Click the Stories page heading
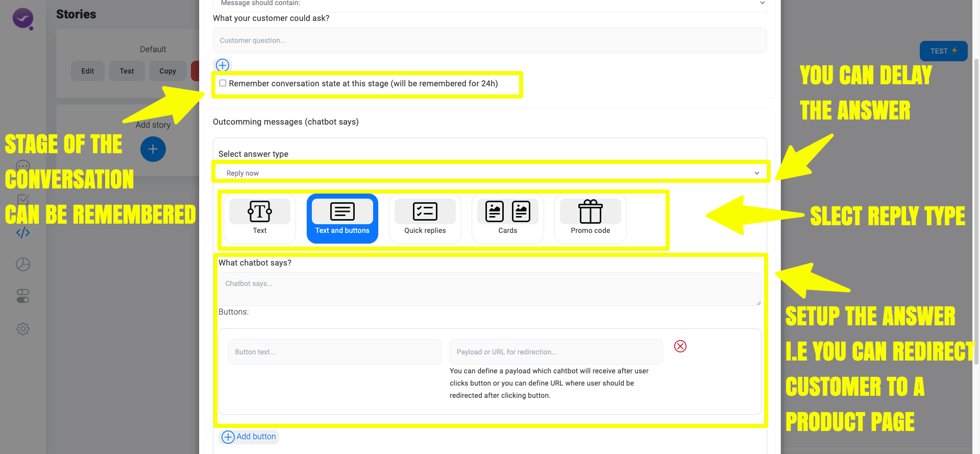The height and width of the screenshot is (454, 980). (76, 14)
